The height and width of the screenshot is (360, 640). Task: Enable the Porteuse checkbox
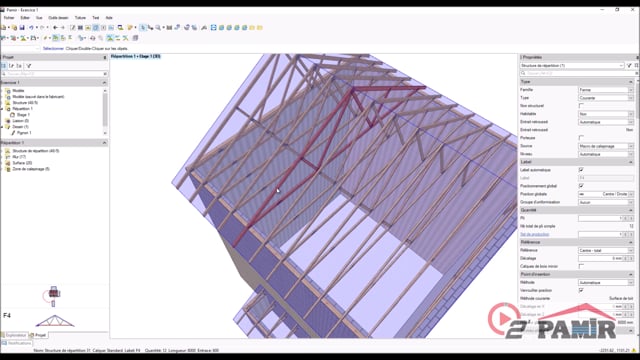point(581,138)
